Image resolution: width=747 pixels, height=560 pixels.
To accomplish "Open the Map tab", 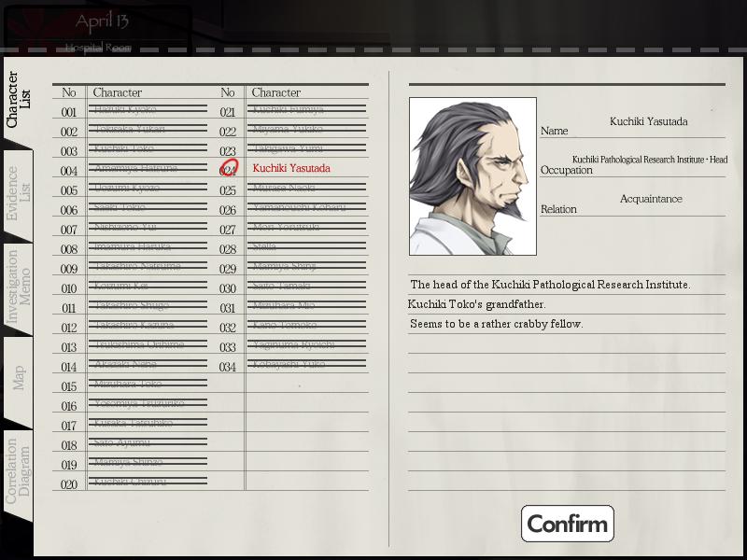I will (18, 379).
